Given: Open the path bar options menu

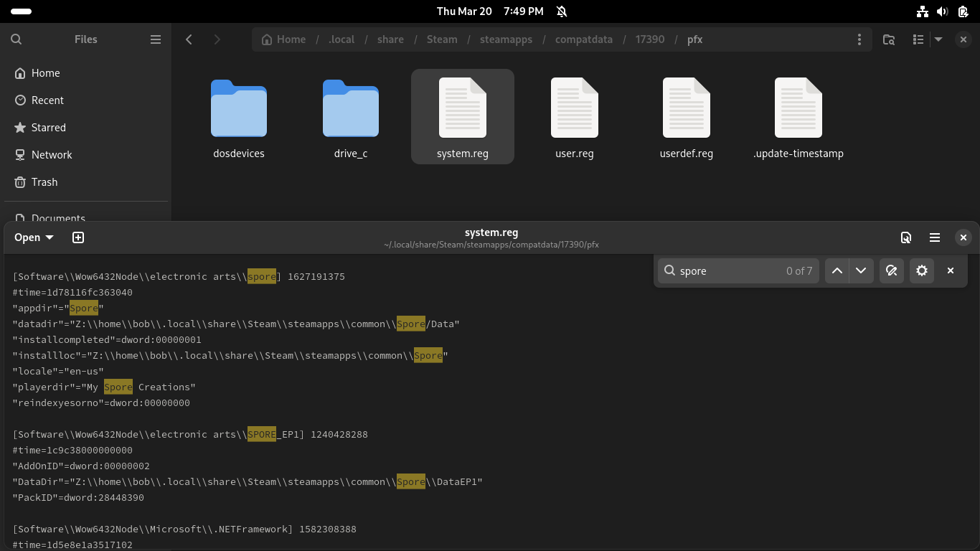Looking at the screenshot, I should (x=859, y=39).
